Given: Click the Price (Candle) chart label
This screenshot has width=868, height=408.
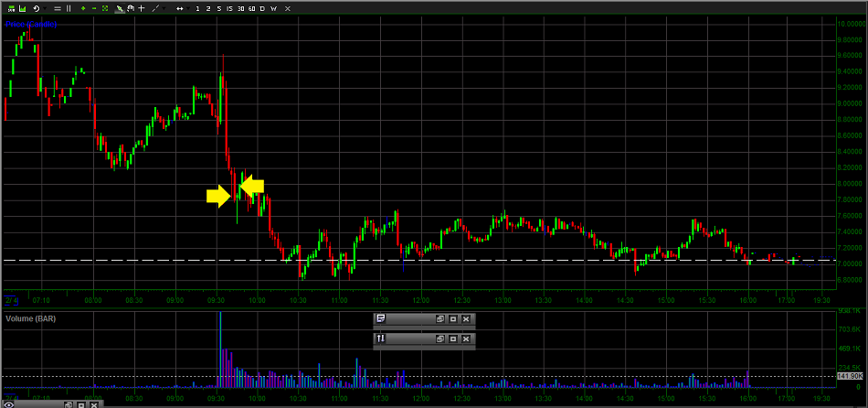Looking at the screenshot, I should pos(31,25).
